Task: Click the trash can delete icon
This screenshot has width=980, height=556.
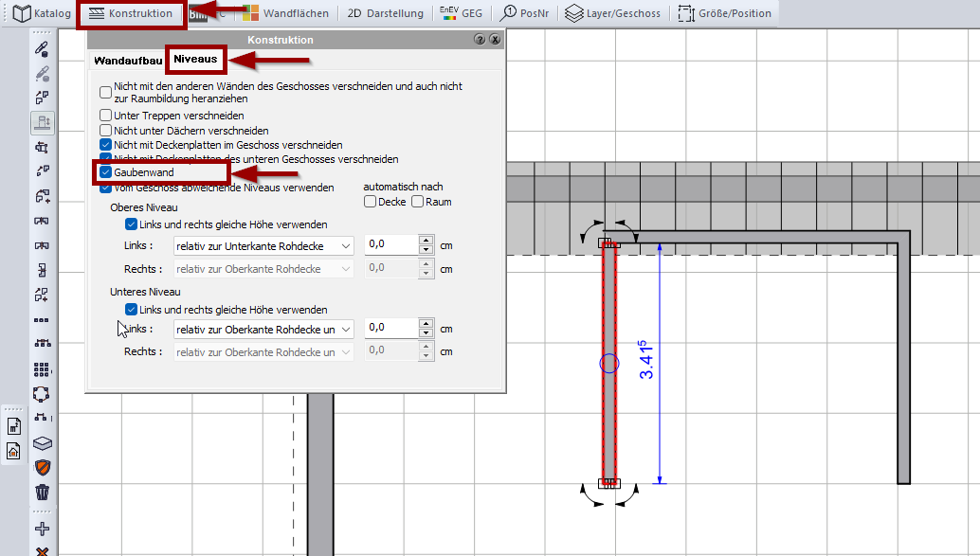Action: (x=42, y=493)
